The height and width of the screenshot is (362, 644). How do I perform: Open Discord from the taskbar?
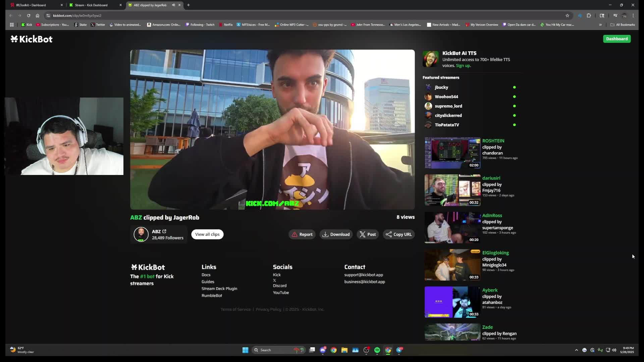323,350
